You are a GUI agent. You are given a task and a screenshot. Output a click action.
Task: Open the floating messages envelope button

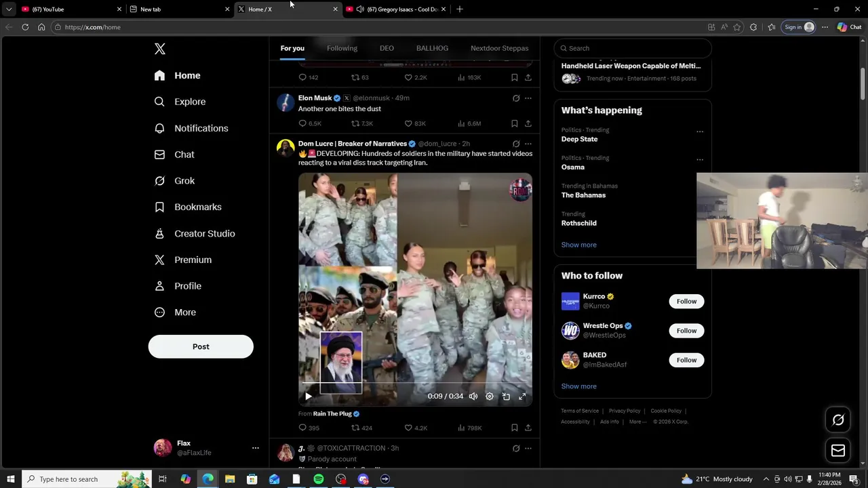[x=838, y=451]
